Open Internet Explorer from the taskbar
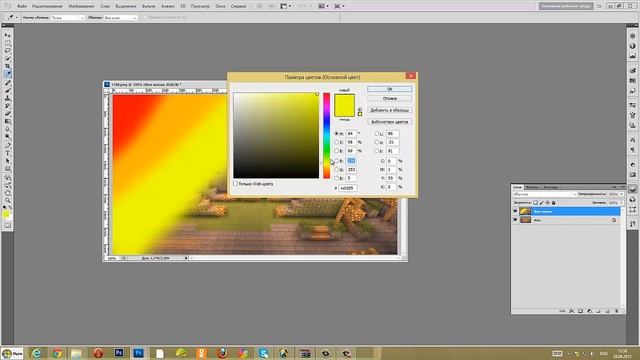640x360 pixels. [36, 353]
